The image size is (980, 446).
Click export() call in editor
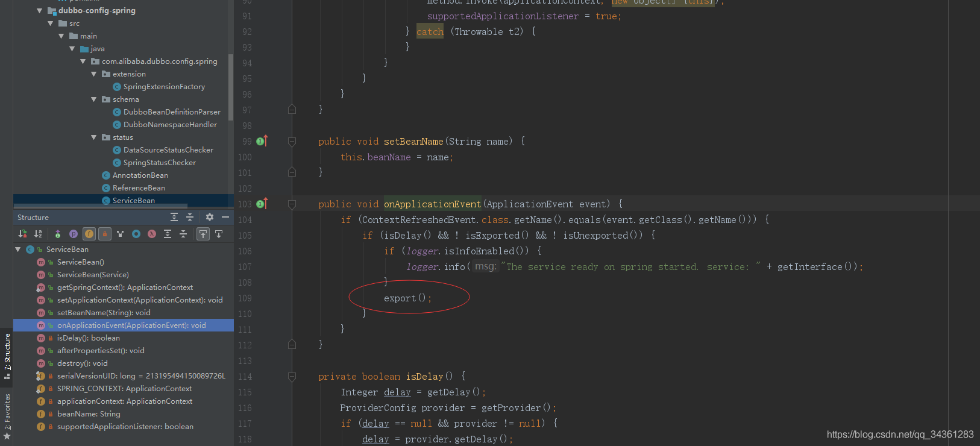click(407, 298)
